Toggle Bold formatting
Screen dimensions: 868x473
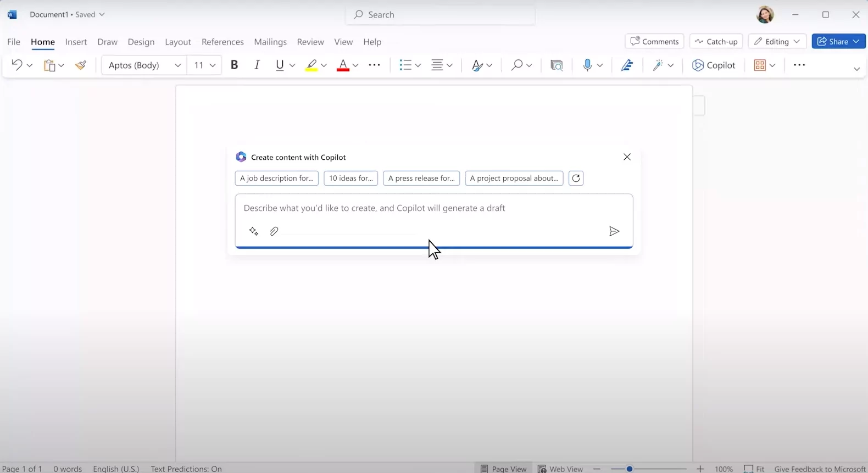(x=234, y=65)
